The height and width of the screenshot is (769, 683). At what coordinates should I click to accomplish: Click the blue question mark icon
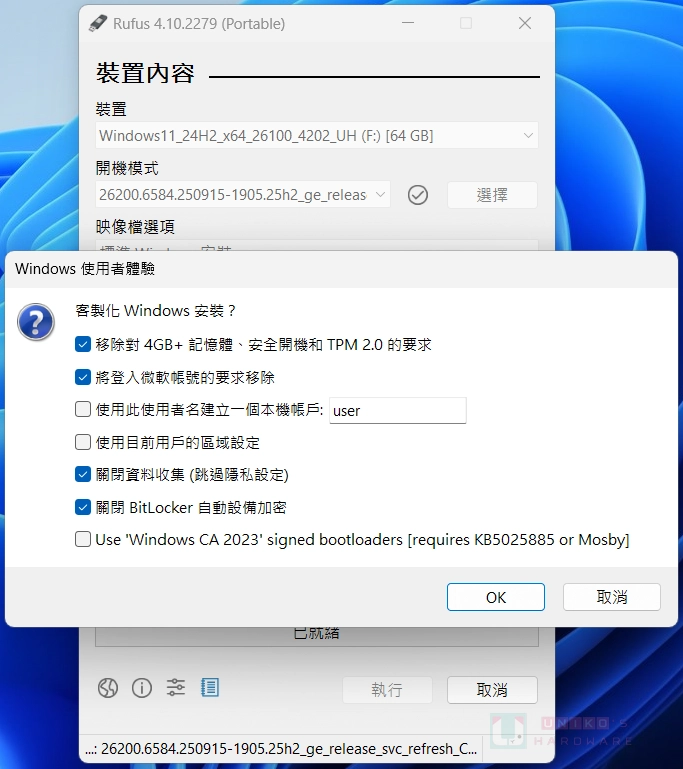click(36, 322)
